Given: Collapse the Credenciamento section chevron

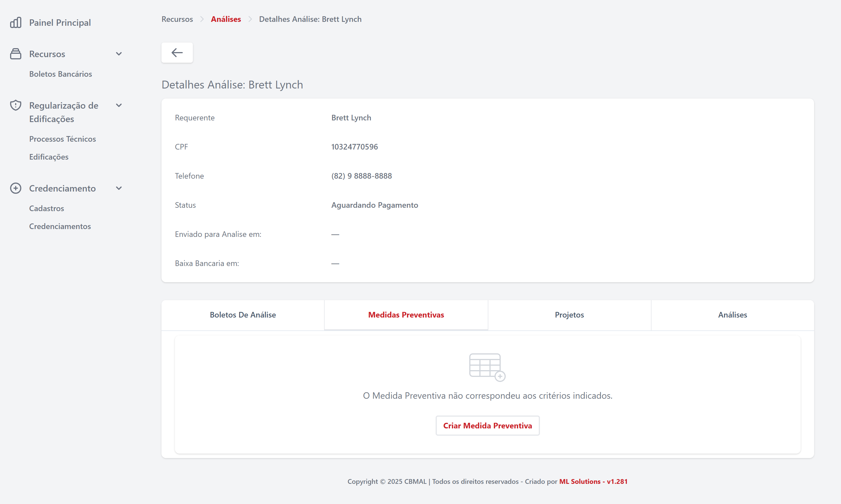Looking at the screenshot, I should coord(119,188).
